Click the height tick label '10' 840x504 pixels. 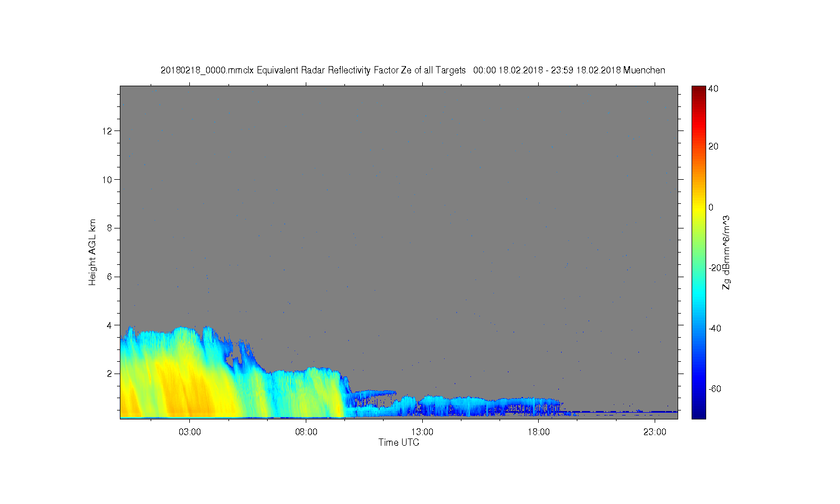pos(108,179)
